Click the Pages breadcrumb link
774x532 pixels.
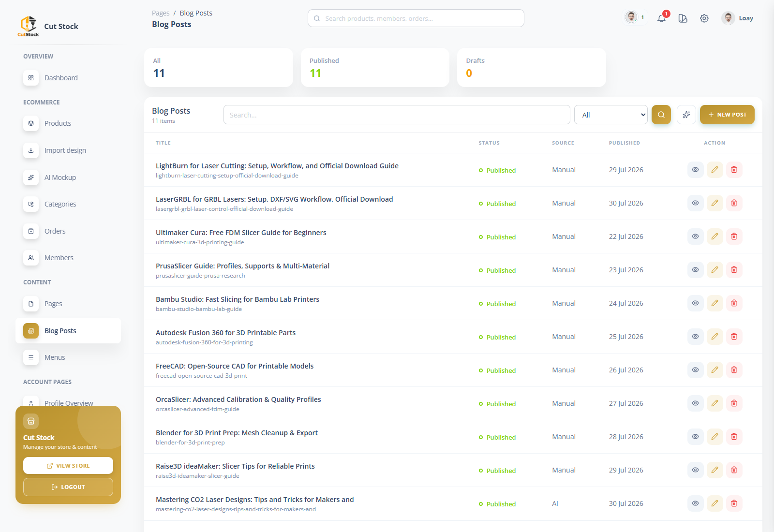pos(161,13)
